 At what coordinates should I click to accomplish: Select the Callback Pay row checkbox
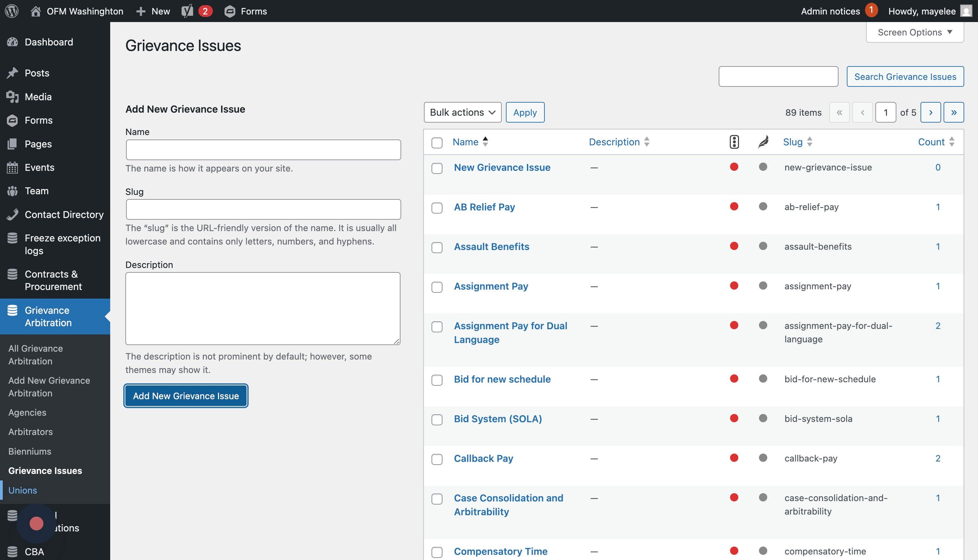point(437,459)
